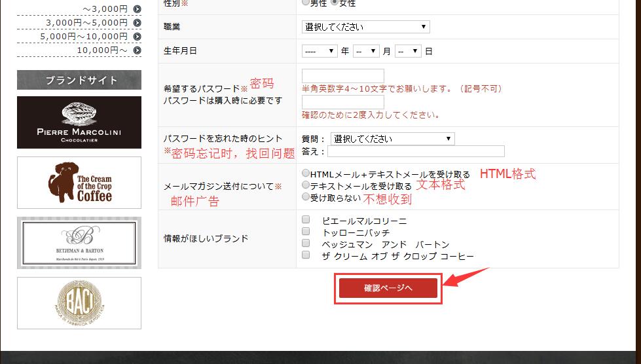Click arrow icon beside 3,000円〜5,000円 range
Image resolution: width=641 pixels, height=364 pixels.
pos(137,23)
